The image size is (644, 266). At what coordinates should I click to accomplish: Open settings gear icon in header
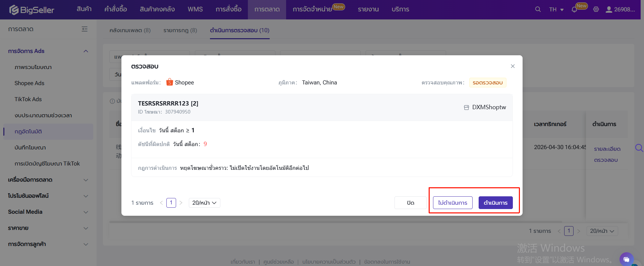596,9
